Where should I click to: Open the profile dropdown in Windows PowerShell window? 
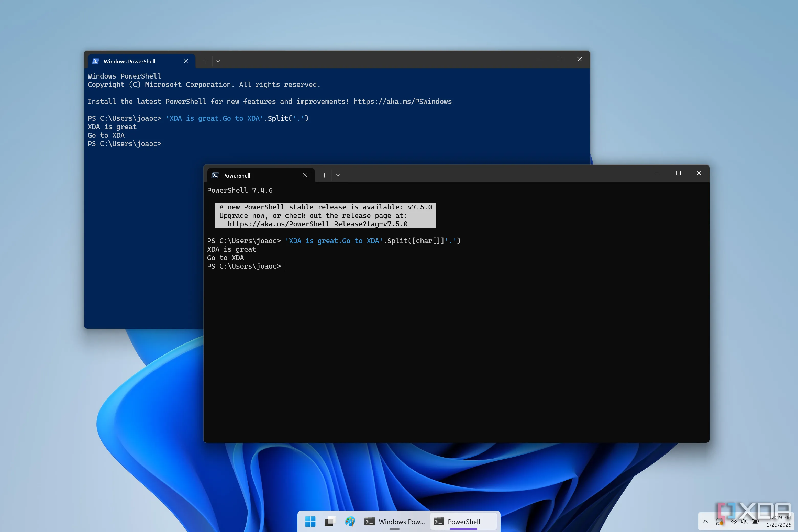tap(218, 61)
